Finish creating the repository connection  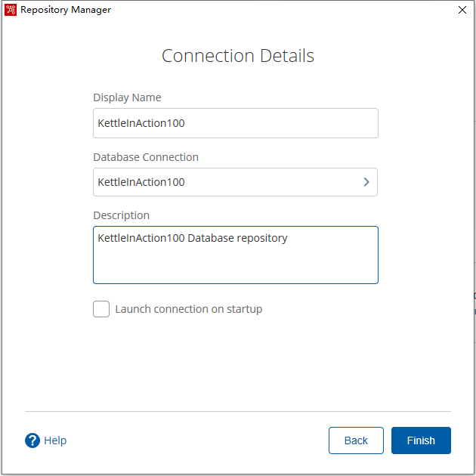click(x=421, y=440)
